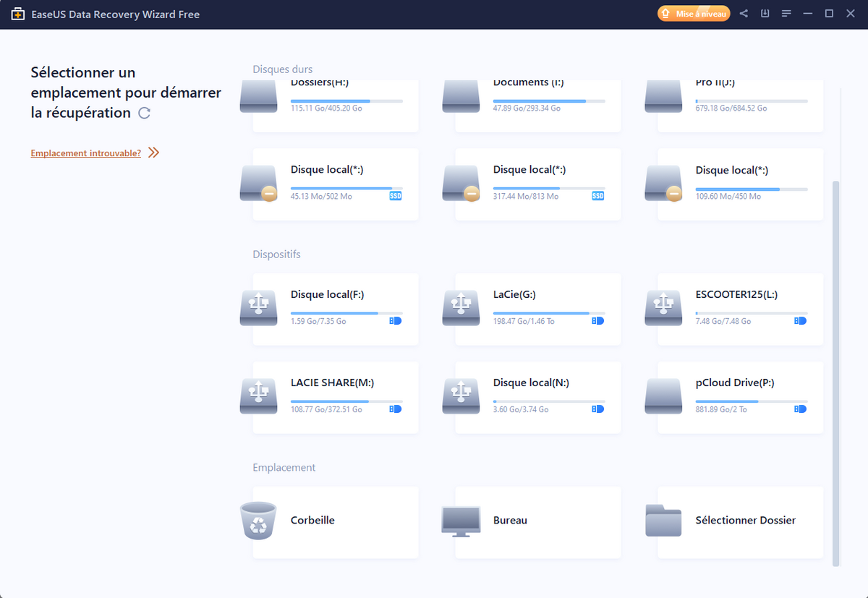The height and width of the screenshot is (598, 868).
Task: Click 'Sélectionner Dossier' label to browse
Action: (x=746, y=520)
